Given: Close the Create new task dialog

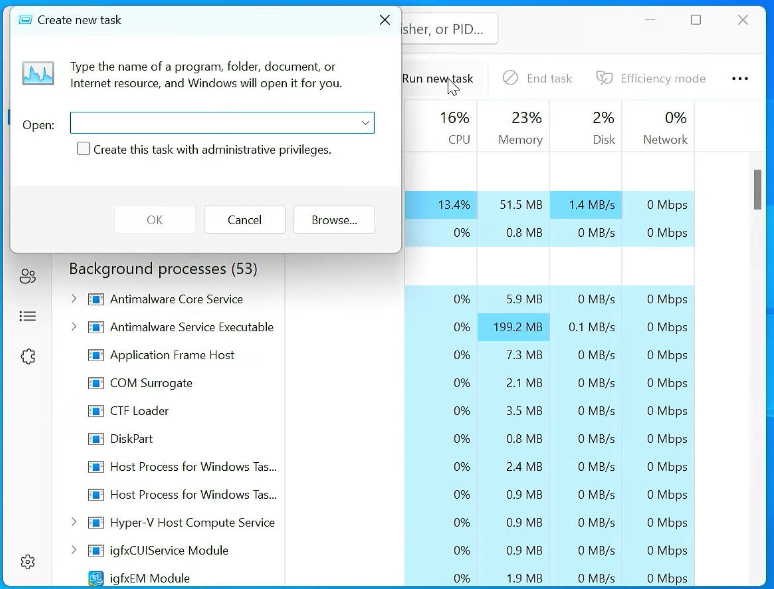Looking at the screenshot, I should pyautogui.click(x=385, y=20).
